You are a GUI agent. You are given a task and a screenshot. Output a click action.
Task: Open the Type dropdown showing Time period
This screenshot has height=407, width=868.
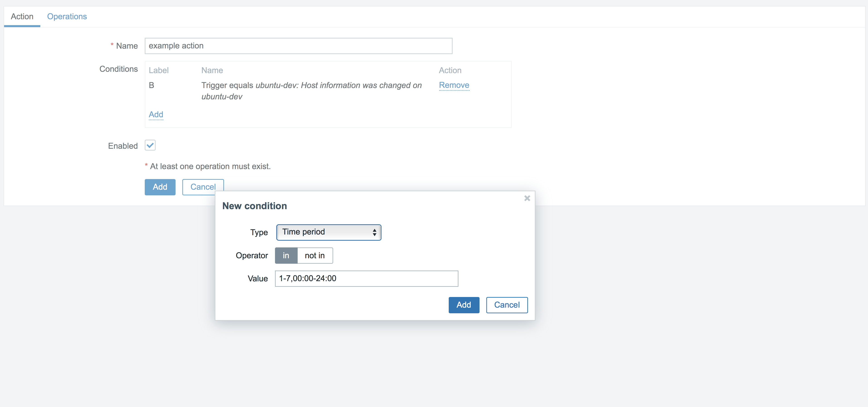(323, 232)
